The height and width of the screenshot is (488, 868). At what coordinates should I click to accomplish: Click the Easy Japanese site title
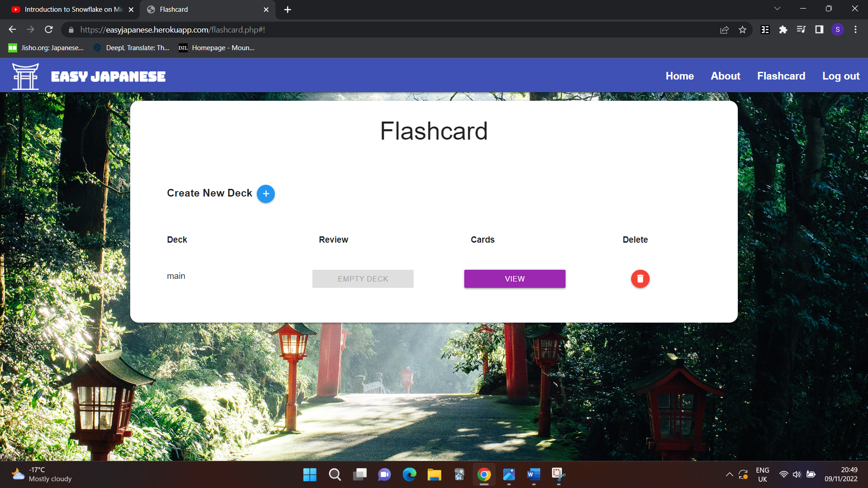108,76
